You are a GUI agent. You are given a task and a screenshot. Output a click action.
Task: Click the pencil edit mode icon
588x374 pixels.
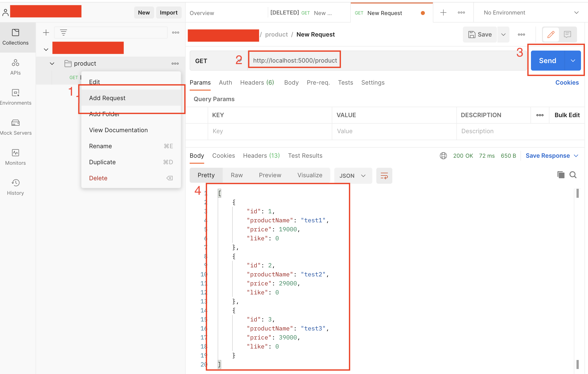pos(551,34)
